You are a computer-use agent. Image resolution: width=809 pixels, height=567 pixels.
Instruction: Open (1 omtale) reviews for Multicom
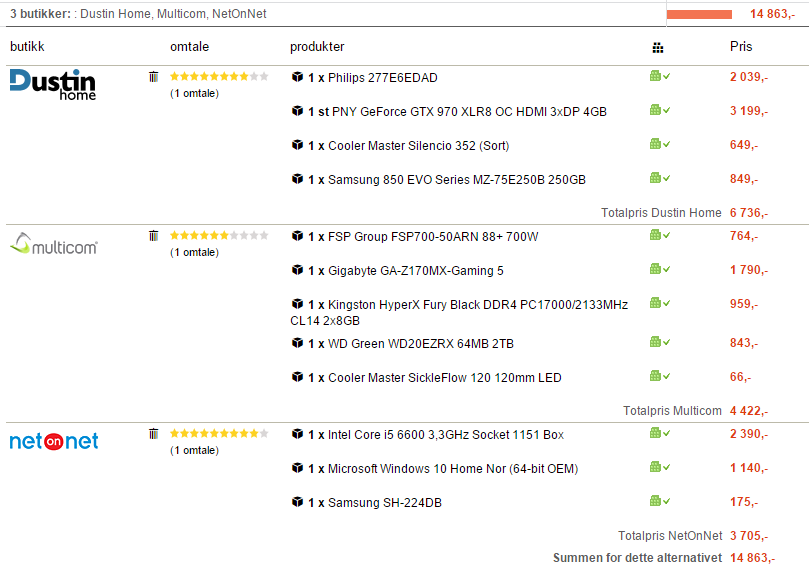(195, 253)
